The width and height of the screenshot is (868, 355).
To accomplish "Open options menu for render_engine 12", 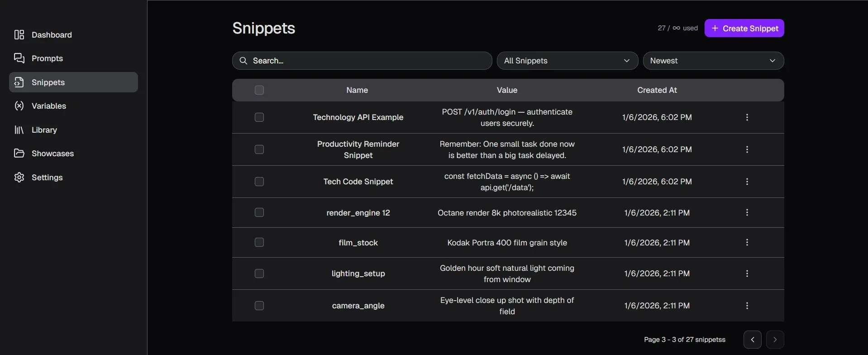I will (x=747, y=212).
